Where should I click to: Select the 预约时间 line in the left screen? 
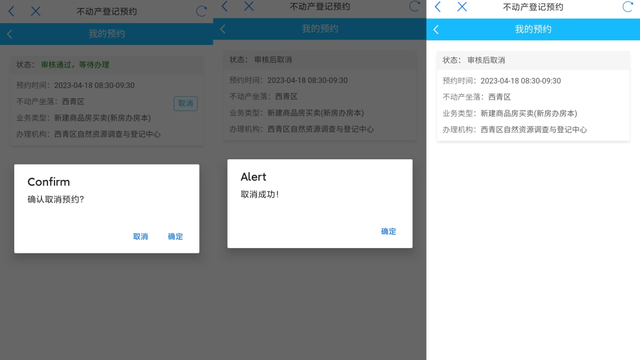[x=76, y=85]
